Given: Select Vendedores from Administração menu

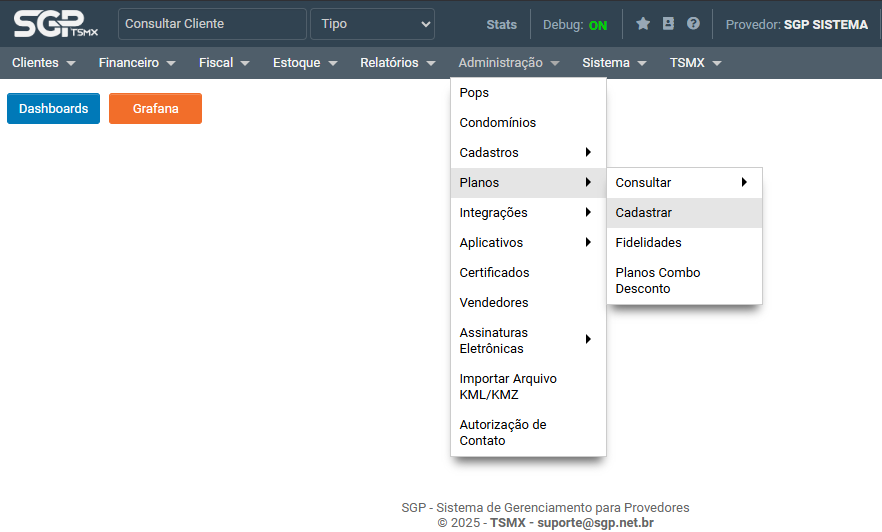Looking at the screenshot, I should pyautogui.click(x=494, y=303).
